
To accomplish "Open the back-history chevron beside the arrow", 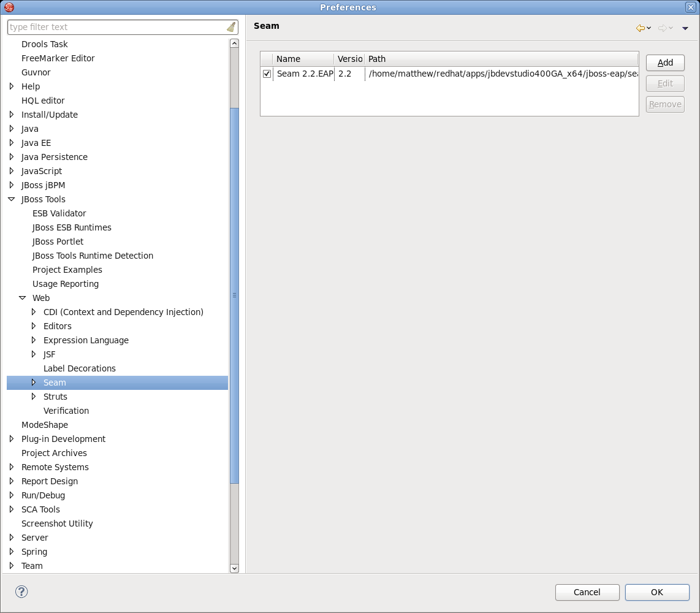I will [648, 28].
